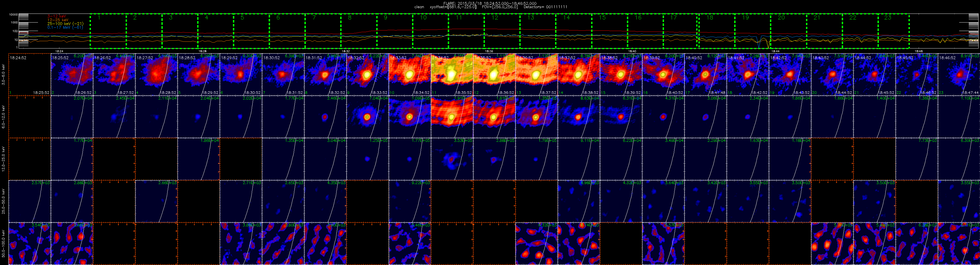Viewport: 980px width, 265px height.
Task: Open the 3.0-6.0 keV image starting 18:40:52
Action: [705, 75]
